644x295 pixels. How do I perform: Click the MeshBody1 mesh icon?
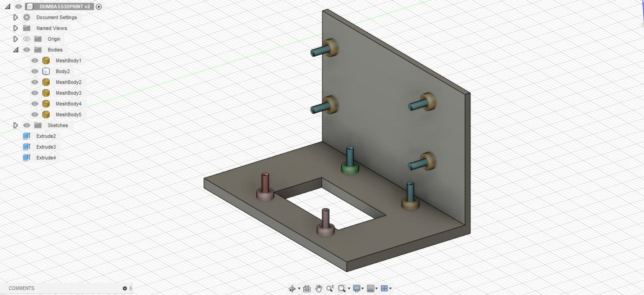pyautogui.click(x=46, y=60)
